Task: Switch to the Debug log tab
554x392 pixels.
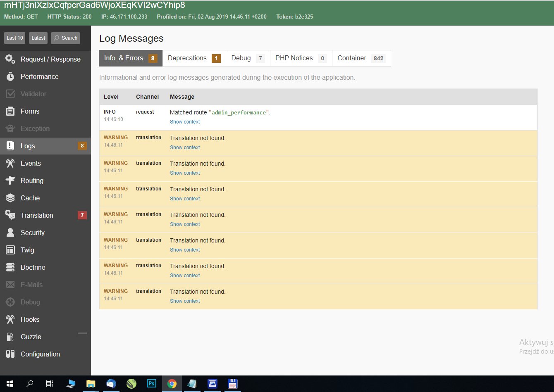Action: (x=248, y=58)
